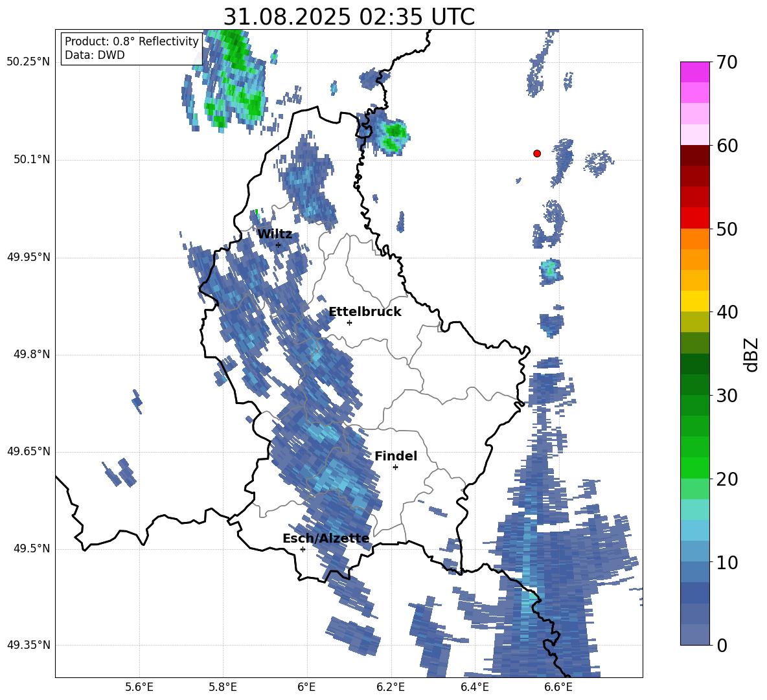Click the 49.65°N latitude label
This screenshot has width=767, height=700.
29,451
